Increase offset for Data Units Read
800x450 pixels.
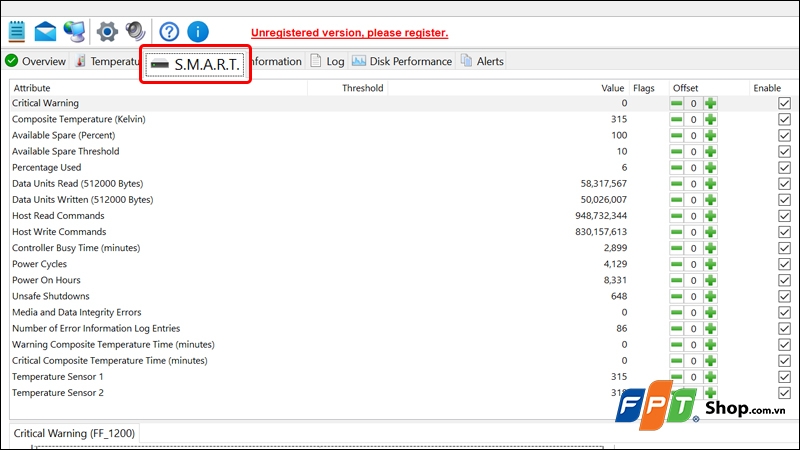(x=710, y=184)
